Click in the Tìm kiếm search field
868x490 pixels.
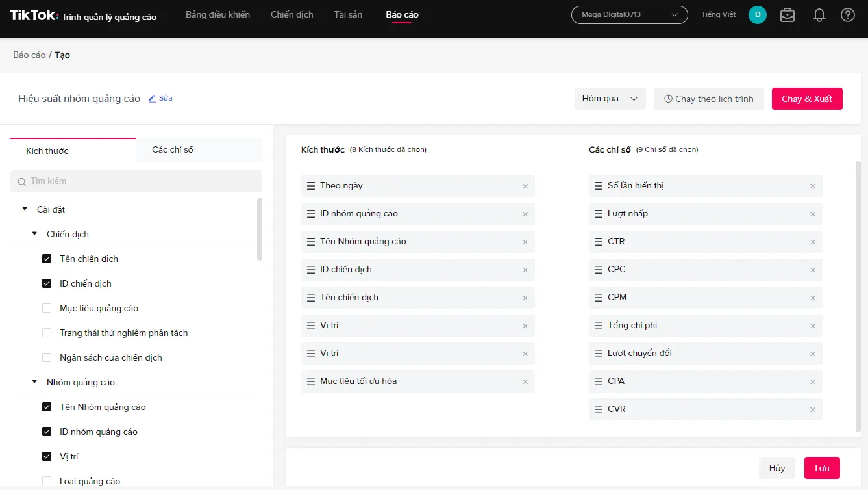(136, 181)
